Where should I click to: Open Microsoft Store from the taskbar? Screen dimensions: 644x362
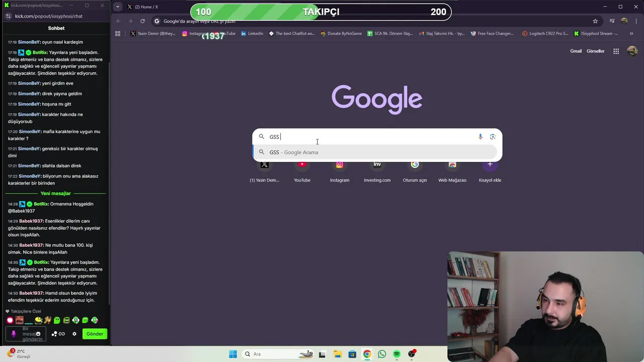(352, 354)
